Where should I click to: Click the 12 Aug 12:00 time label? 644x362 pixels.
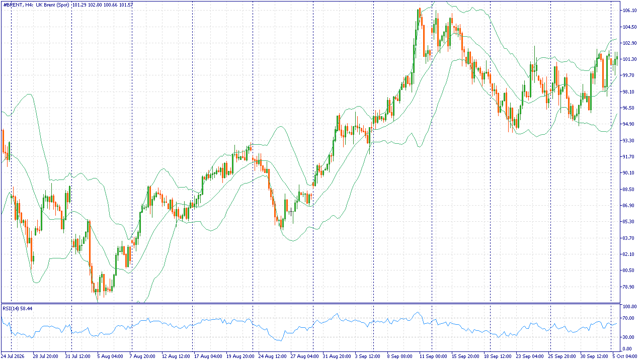[176, 356]
